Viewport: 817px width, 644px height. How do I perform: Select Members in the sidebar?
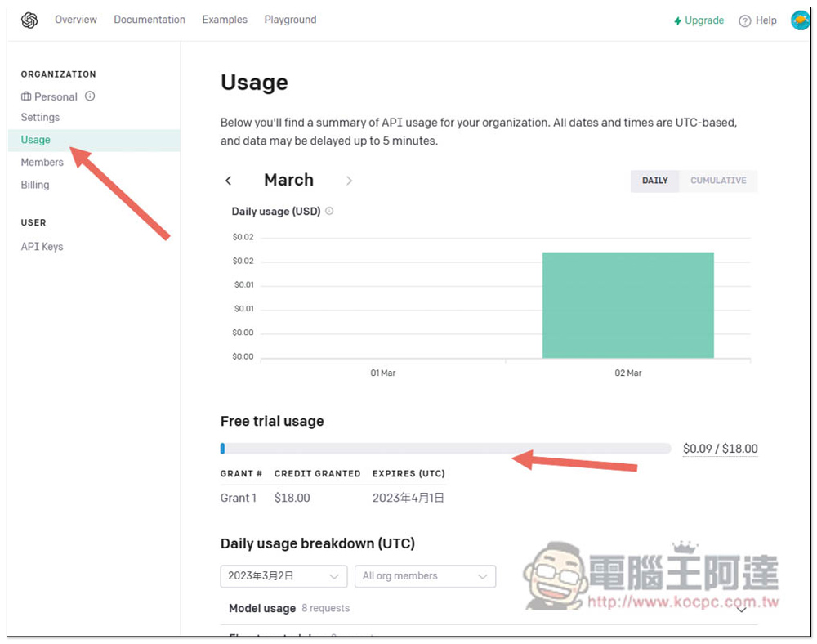[x=42, y=162]
